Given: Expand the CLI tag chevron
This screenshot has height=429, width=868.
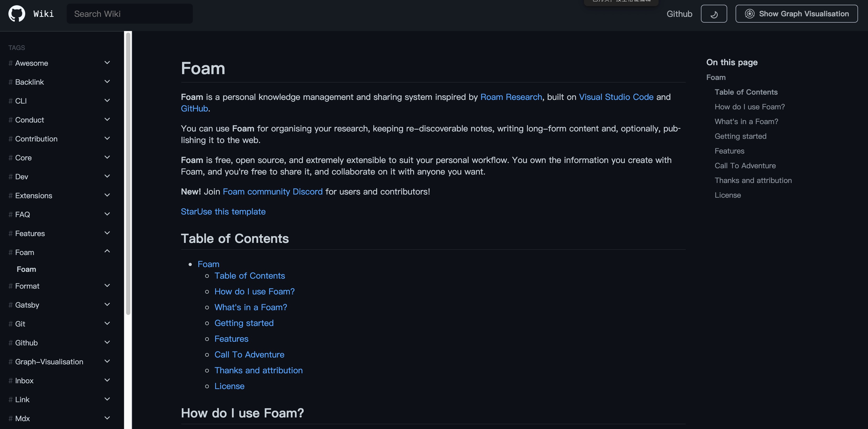Looking at the screenshot, I should click(x=107, y=100).
